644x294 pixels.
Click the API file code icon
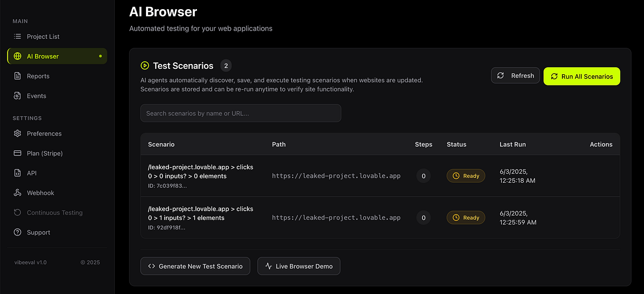coord(17,173)
